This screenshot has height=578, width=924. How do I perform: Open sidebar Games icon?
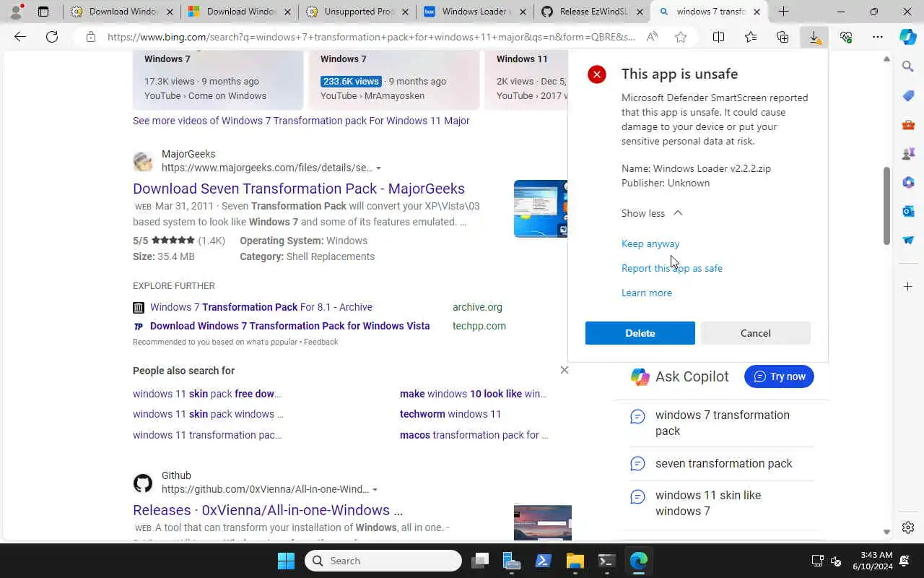(908, 154)
